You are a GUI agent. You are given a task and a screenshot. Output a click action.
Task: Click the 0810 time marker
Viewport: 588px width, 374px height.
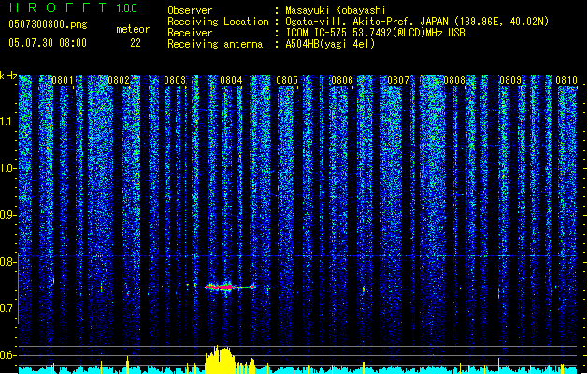pyautogui.click(x=566, y=80)
